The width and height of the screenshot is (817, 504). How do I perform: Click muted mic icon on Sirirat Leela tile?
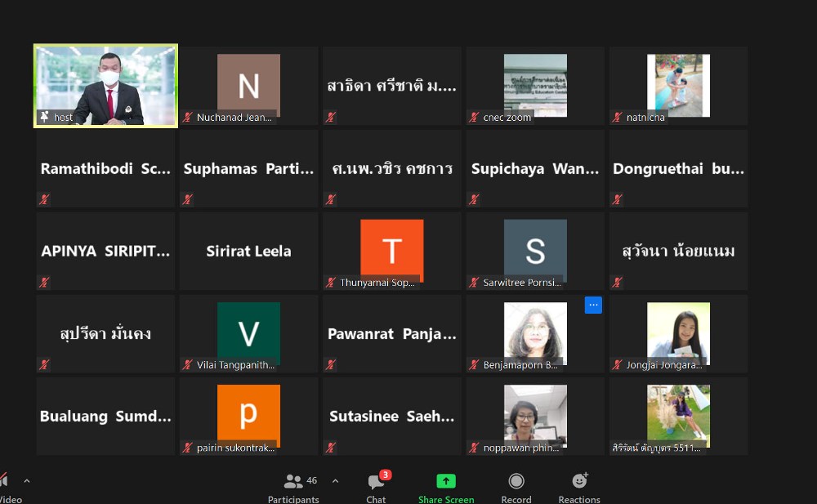[188, 283]
